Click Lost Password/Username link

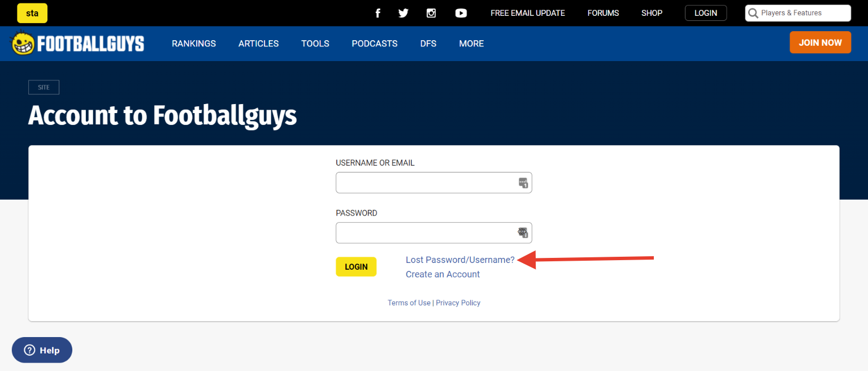pyautogui.click(x=460, y=260)
